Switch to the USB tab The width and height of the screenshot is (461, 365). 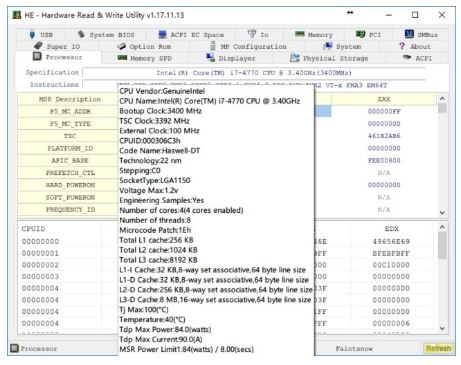[41, 34]
